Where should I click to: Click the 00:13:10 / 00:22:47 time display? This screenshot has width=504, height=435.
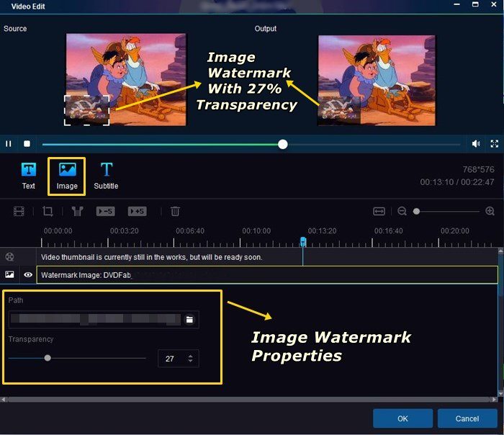(456, 182)
